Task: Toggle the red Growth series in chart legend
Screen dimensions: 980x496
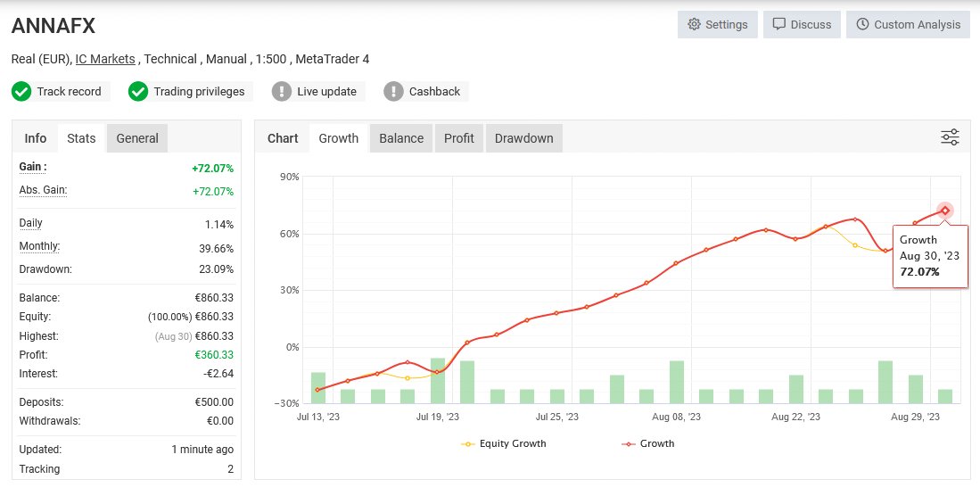Action: [x=648, y=443]
